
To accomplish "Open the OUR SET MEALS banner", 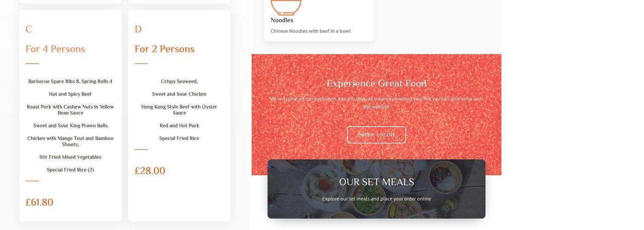I will click(376, 189).
